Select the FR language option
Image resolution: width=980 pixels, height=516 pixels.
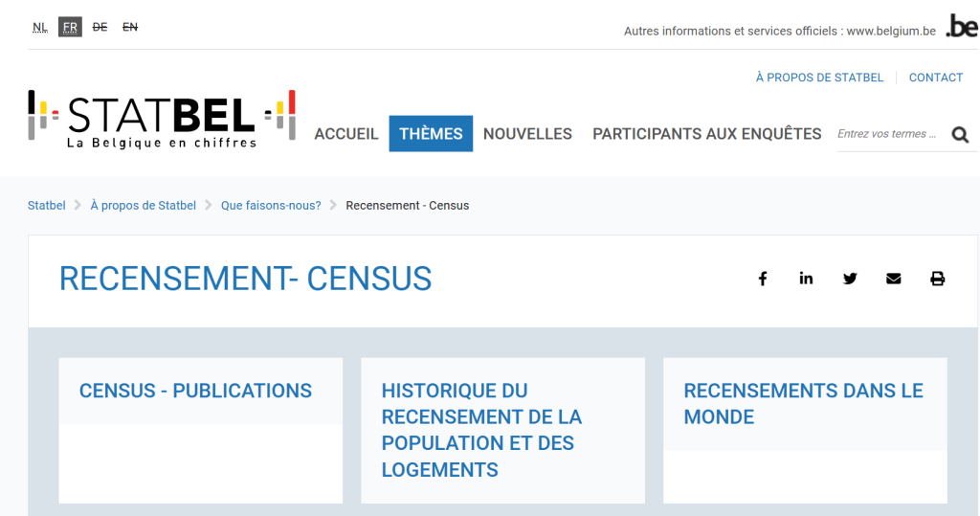70,27
